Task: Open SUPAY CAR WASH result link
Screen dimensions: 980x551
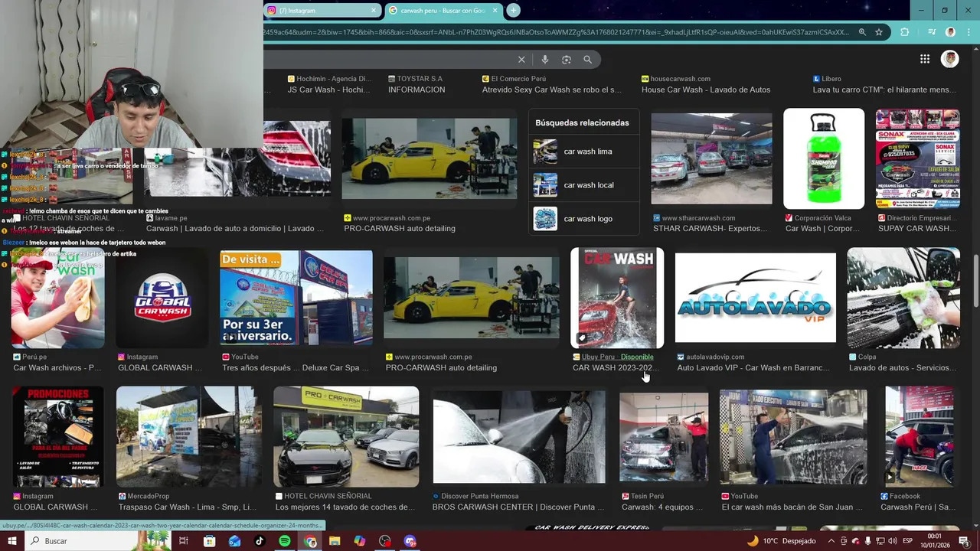Action: (x=917, y=229)
